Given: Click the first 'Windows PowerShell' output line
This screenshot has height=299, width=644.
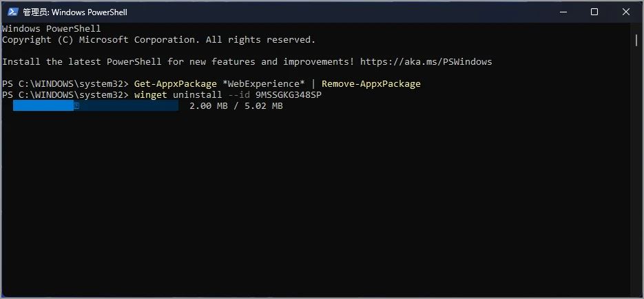Looking at the screenshot, I should pyautogui.click(x=52, y=29).
